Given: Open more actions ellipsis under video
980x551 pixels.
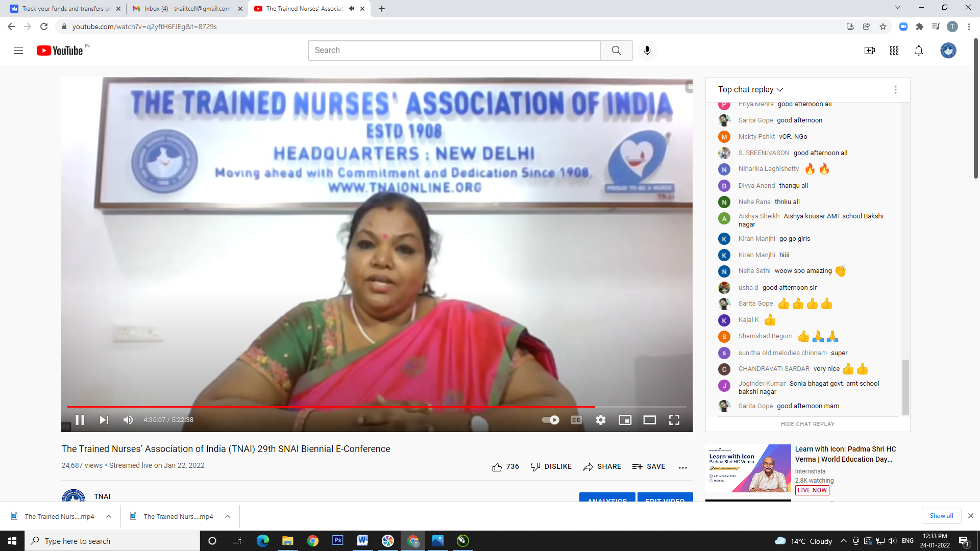Looking at the screenshot, I should [x=683, y=467].
